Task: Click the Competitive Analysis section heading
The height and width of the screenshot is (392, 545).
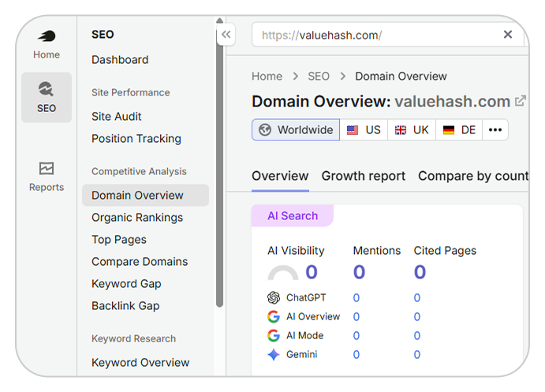Action: point(139,171)
